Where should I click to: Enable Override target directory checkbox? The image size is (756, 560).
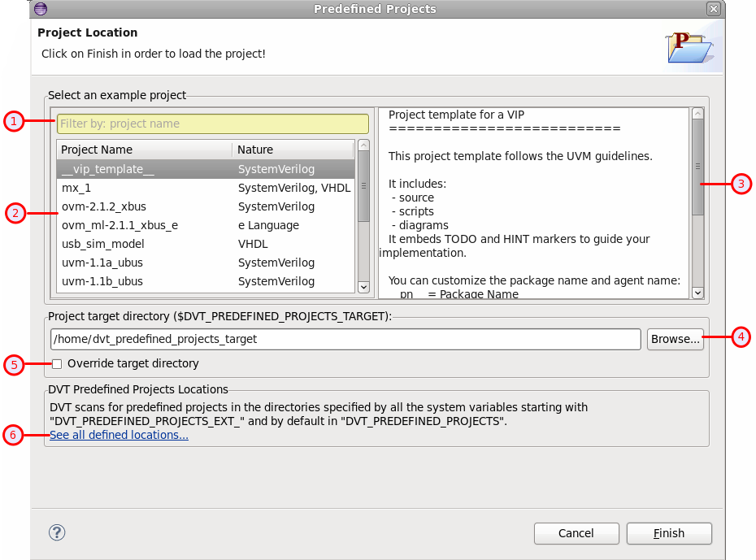[57, 364]
